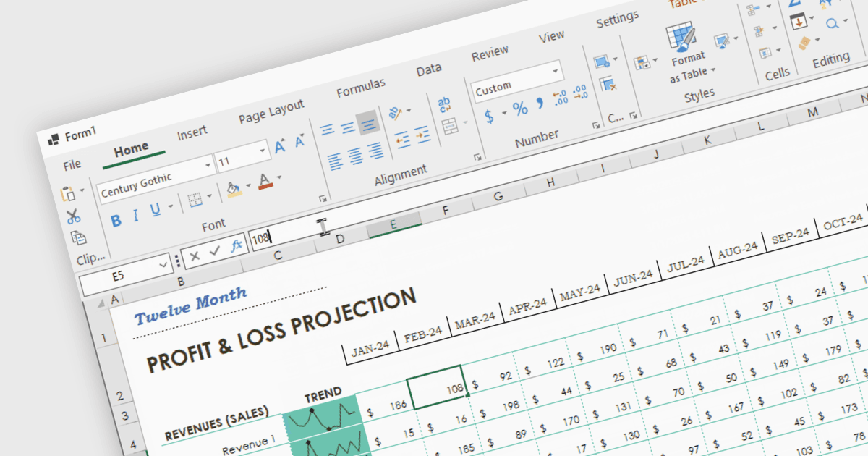Decrease indent in Alignment group
The width and height of the screenshot is (868, 456).
coord(402,140)
